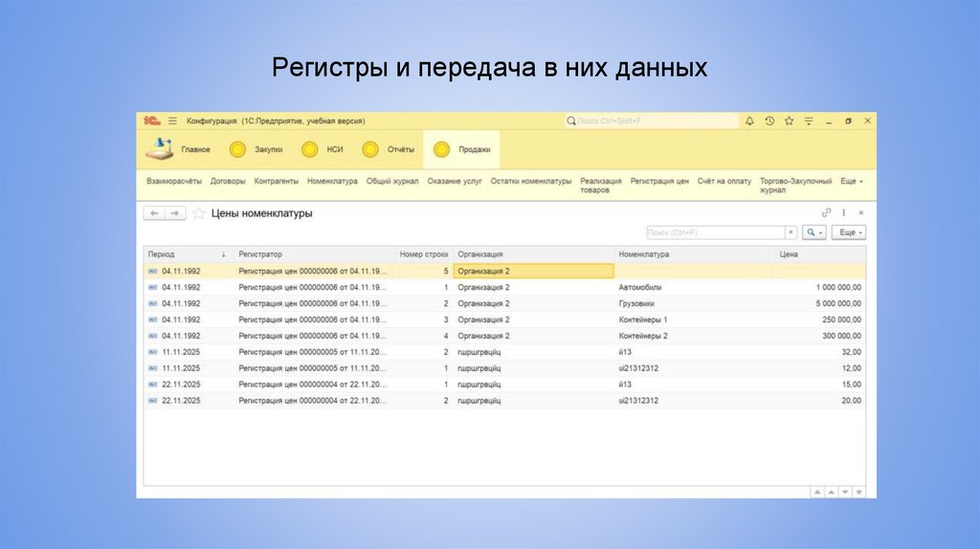This screenshot has width=980, height=549.
Task: Select price 5 000 000,00
Action: point(838,303)
